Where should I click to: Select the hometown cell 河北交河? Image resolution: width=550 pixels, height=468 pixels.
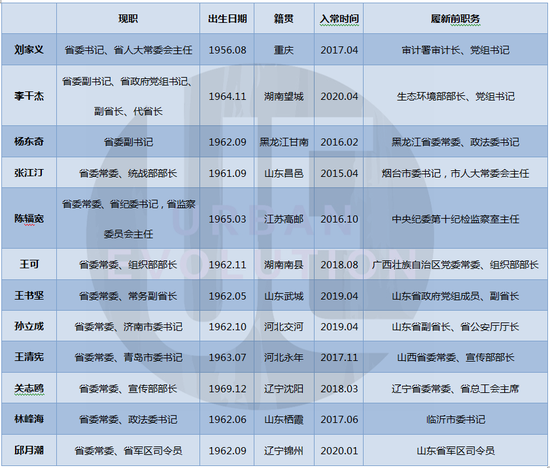click(284, 327)
